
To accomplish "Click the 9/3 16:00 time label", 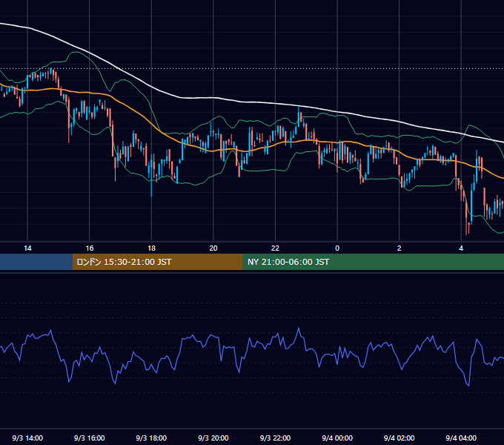I will [x=90, y=438].
